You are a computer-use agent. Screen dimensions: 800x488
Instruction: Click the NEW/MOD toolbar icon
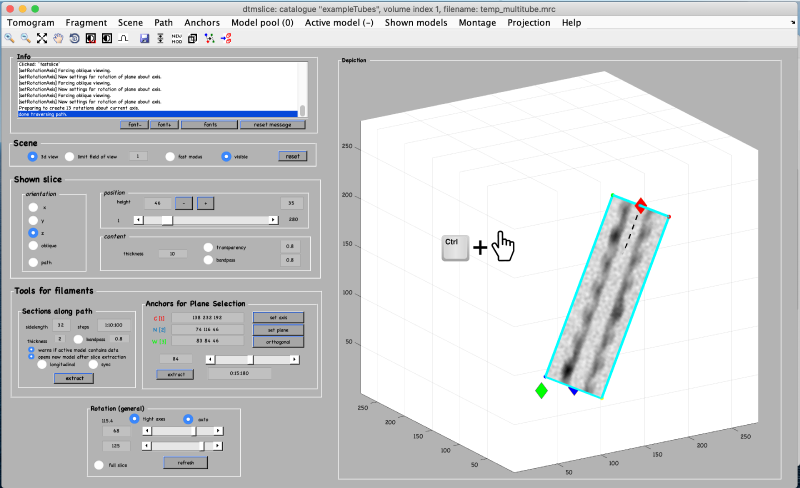pos(176,38)
